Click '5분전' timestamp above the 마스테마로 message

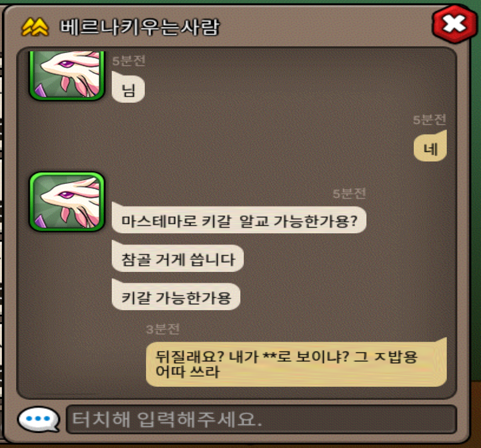[349, 194]
